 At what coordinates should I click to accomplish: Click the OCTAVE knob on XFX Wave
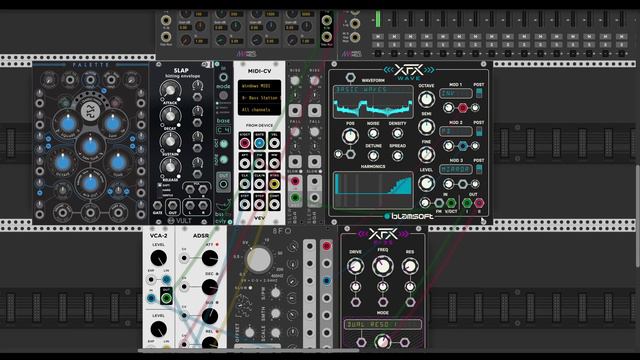[x=426, y=99]
